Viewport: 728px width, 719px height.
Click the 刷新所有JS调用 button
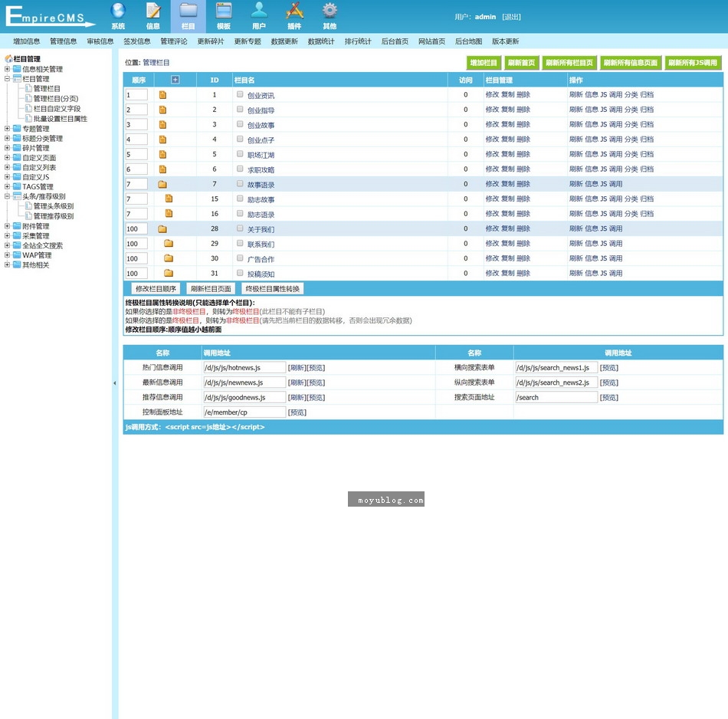coord(693,63)
